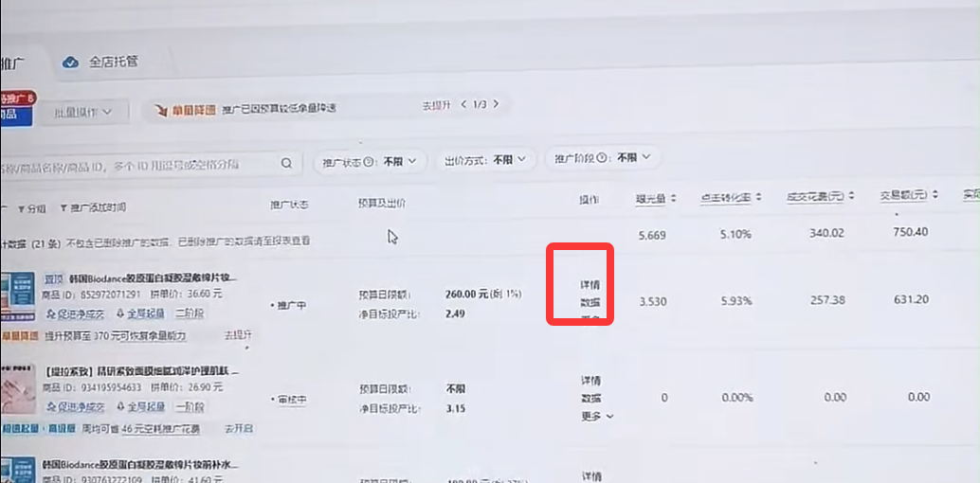Viewport: 980px width, 483px height.
Task: Click the 631.20 交易额 cell
Action: point(912,299)
